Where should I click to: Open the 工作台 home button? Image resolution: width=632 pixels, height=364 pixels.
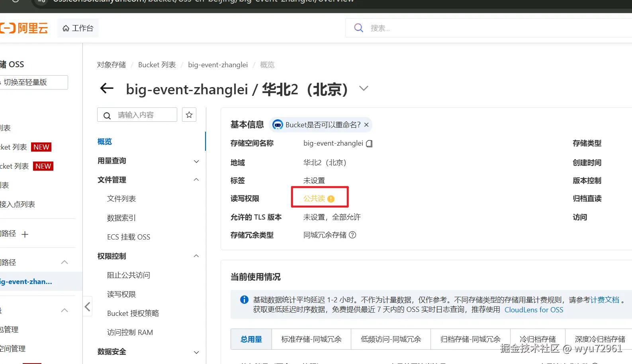point(78,28)
